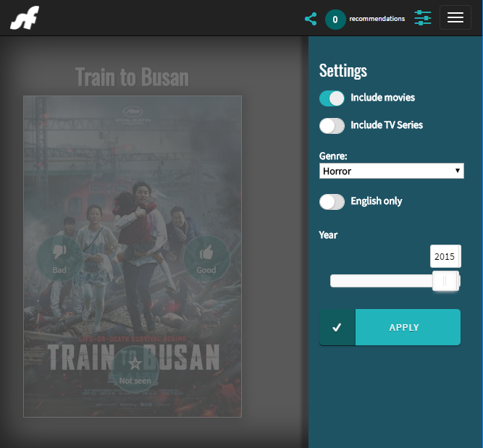Click the Year slider handle
Screen dimensions: 483x448
tap(445, 281)
